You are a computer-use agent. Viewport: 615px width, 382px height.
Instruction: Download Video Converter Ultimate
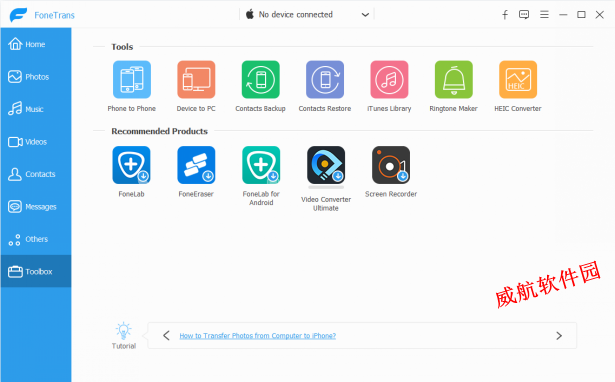click(x=326, y=165)
